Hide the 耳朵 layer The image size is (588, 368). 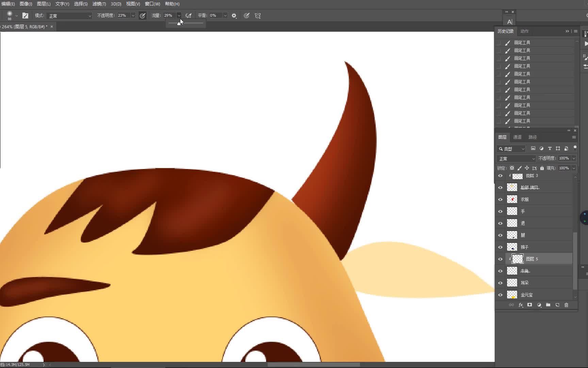tap(500, 283)
